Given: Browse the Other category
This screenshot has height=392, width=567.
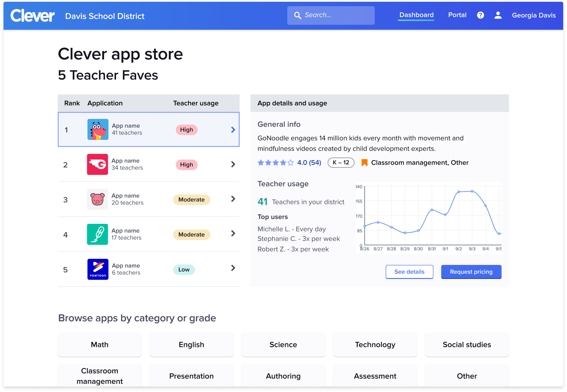Looking at the screenshot, I should [x=467, y=376].
